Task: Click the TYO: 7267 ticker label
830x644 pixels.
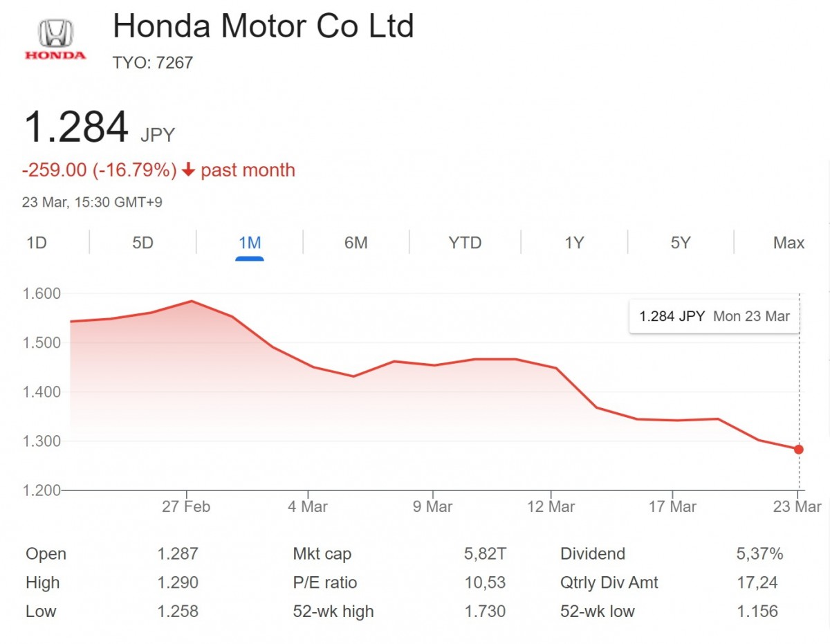Action: click(154, 62)
